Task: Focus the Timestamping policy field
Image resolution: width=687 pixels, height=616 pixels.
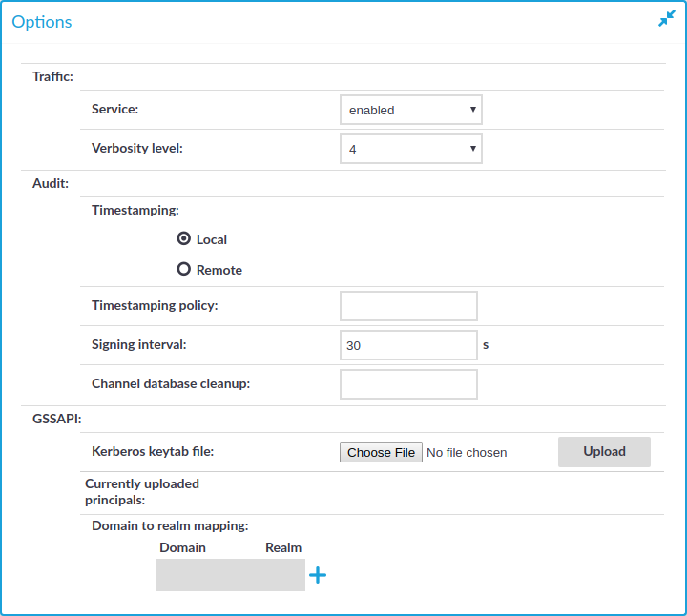Action: 408,306
